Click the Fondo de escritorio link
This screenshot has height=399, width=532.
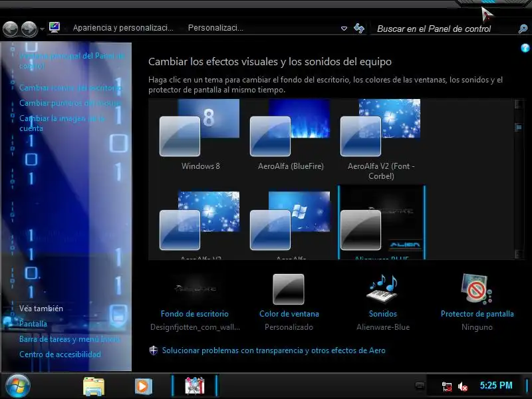pyautogui.click(x=195, y=314)
